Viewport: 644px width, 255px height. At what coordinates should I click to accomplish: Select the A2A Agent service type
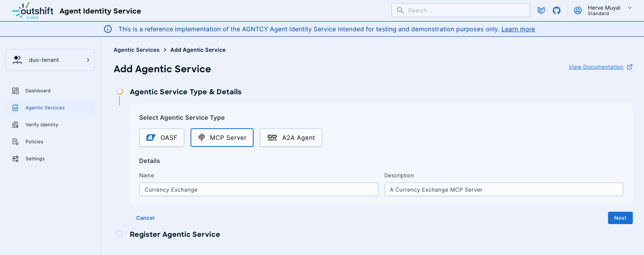[291, 138]
